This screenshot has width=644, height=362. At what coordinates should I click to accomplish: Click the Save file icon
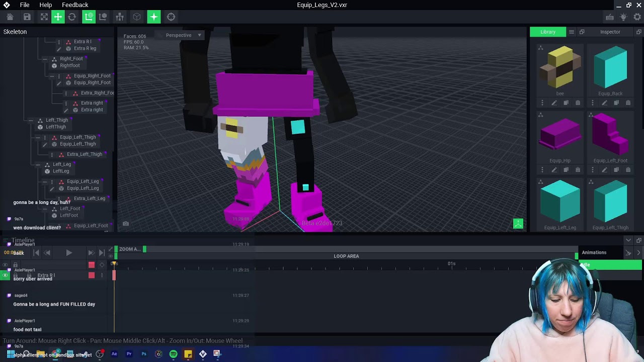pyautogui.click(x=27, y=17)
